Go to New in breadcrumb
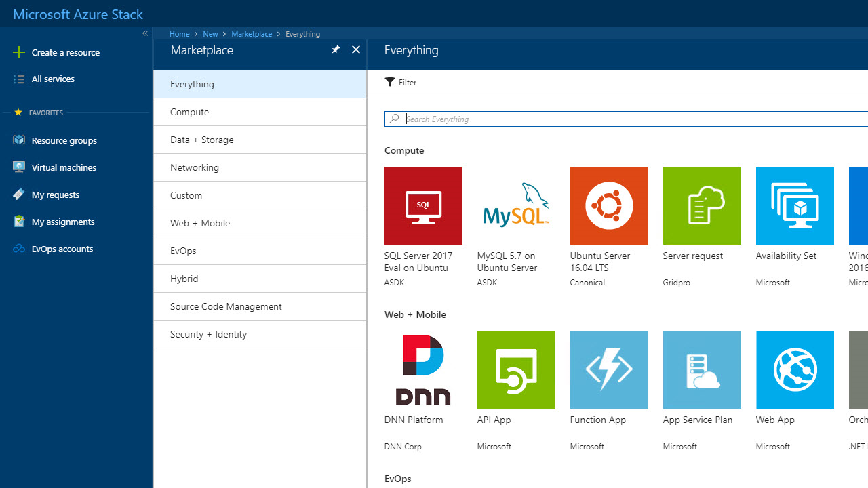The height and width of the screenshot is (488, 868). click(210, 34)
